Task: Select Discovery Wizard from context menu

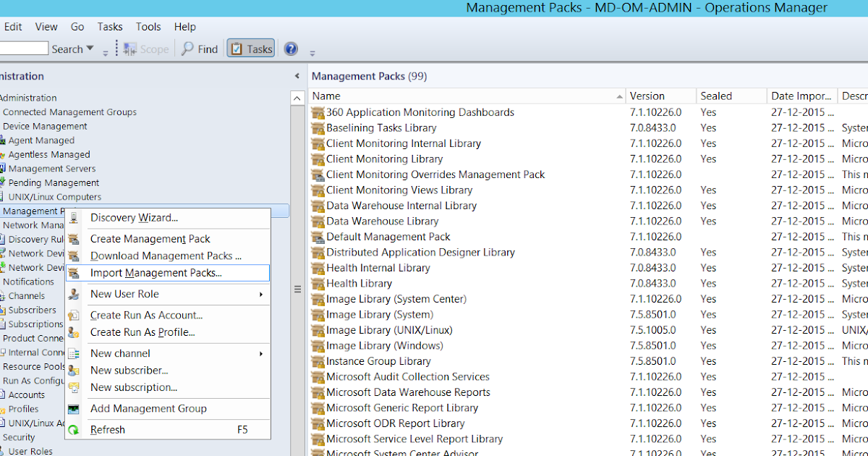Action: pos(168,218)
